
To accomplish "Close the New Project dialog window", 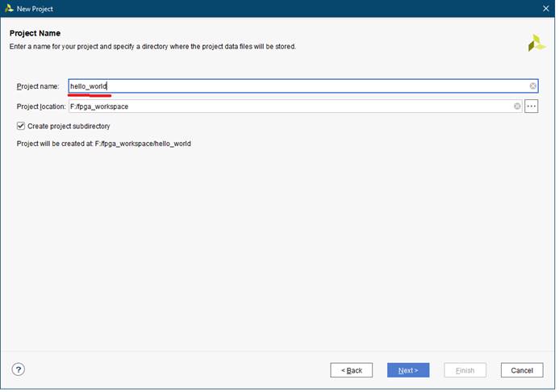I will click(x=545, y=8).
